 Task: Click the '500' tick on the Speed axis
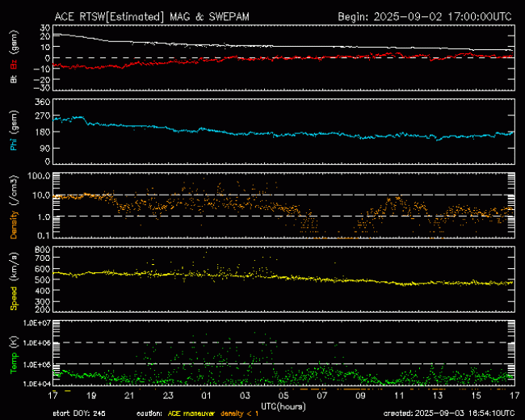click(43, 279)
